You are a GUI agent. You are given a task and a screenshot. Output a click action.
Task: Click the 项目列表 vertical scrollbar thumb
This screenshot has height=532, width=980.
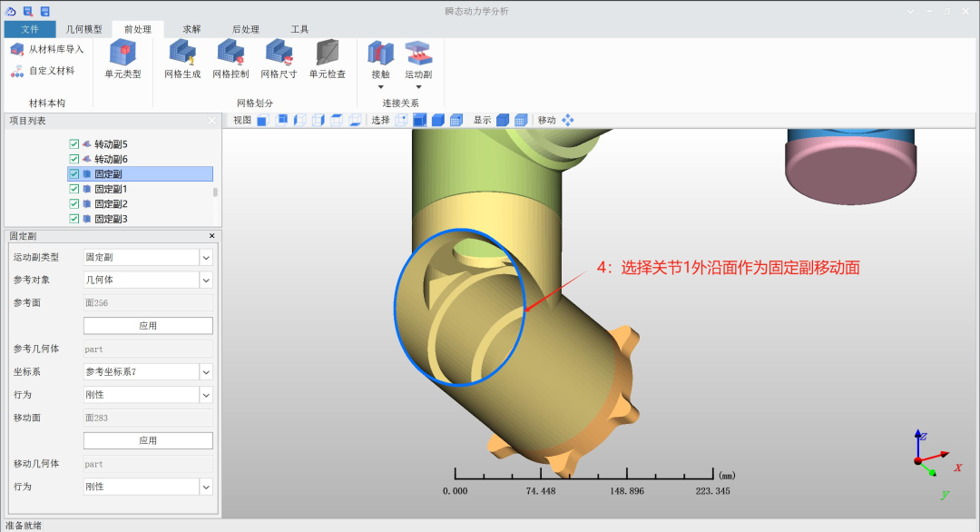[216, 192]
